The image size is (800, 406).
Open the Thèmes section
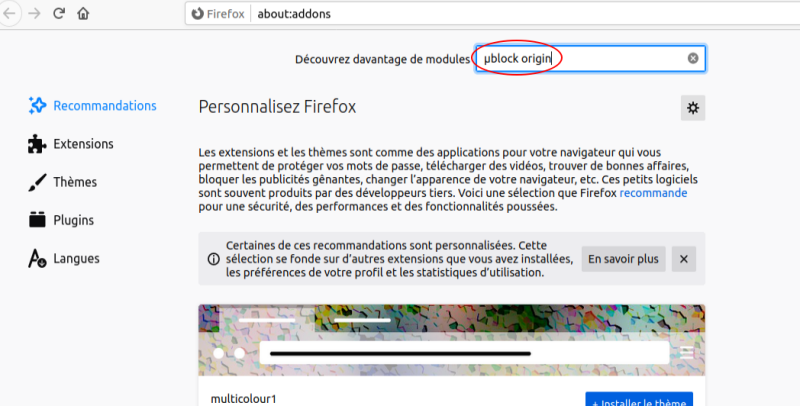(x=62, y=182)
